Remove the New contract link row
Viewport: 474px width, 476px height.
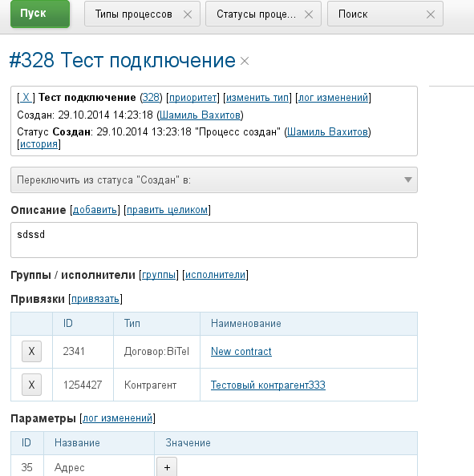point(31,351)
